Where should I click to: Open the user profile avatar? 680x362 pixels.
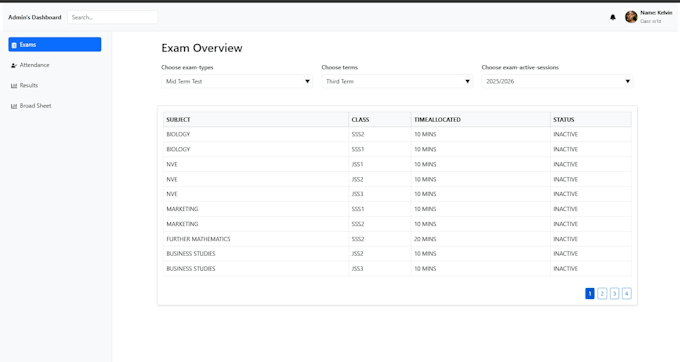pos(631,17)
